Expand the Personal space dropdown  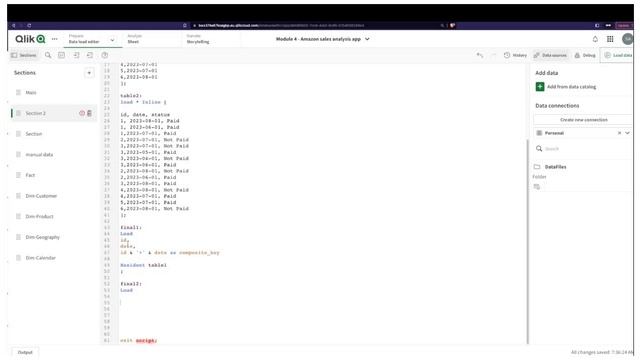[x=627, y=133]
